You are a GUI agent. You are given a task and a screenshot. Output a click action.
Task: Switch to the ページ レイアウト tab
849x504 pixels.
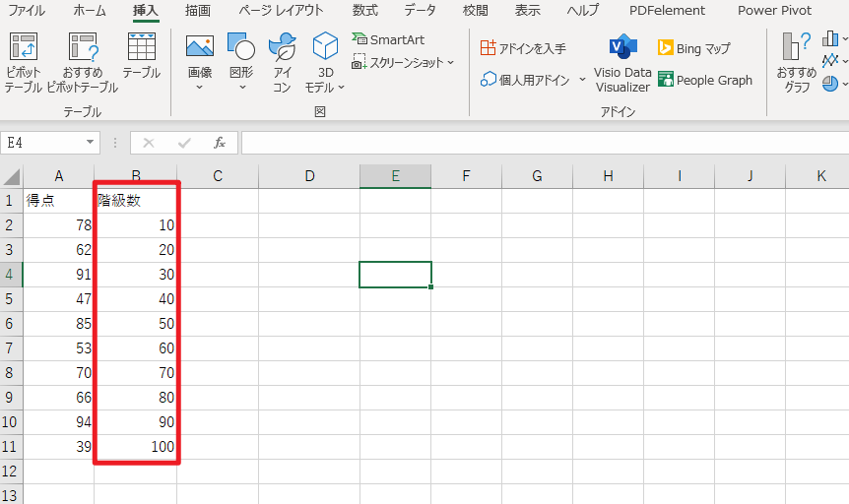point(281,10)
